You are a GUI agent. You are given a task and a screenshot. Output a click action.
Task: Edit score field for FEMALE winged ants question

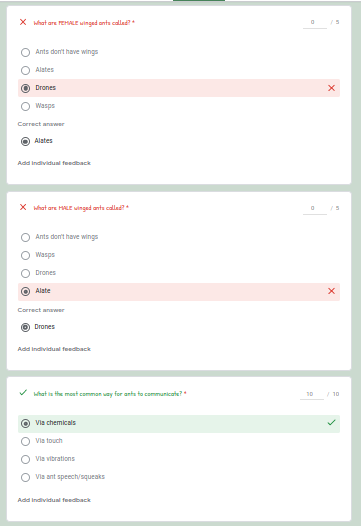[315, 22]
